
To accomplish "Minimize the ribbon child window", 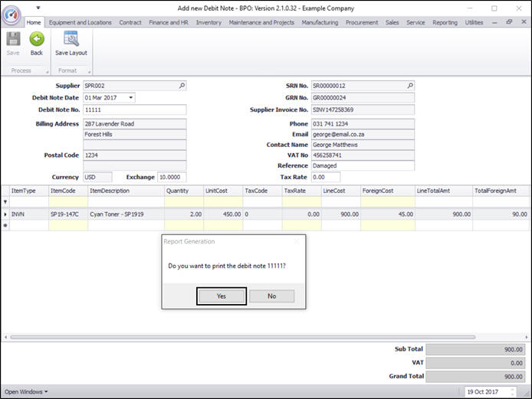I will pyautogui.click(x=494, y=22).
